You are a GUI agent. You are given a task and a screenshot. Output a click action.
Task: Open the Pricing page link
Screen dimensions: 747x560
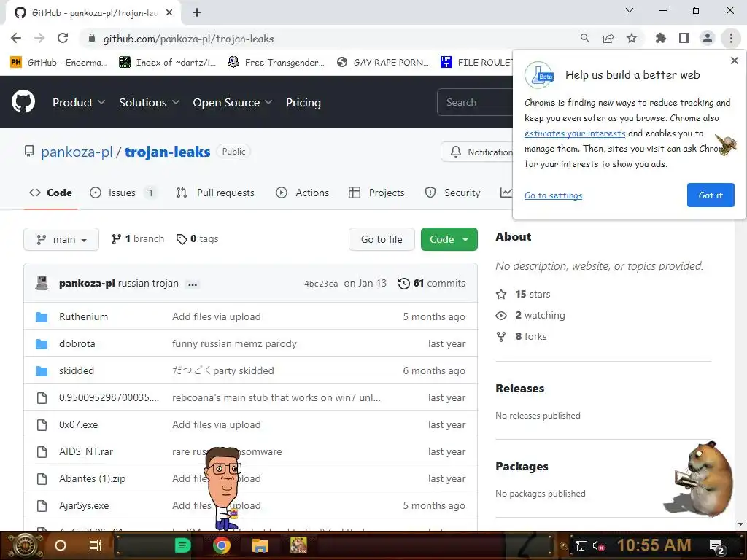coord(303,102)
